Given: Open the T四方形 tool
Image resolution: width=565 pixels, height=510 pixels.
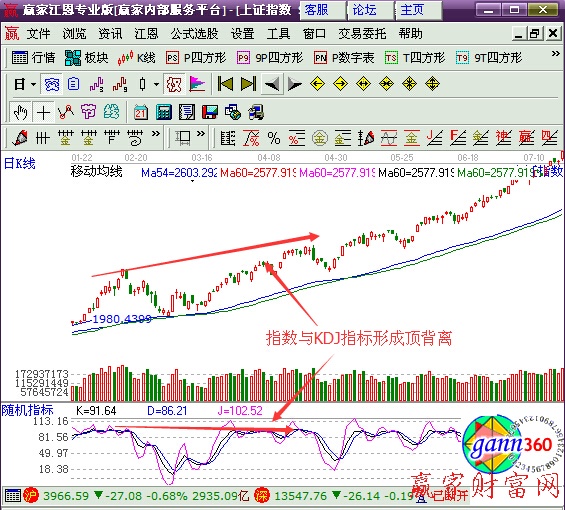Looking at the screenshot, I should point(415,58).
